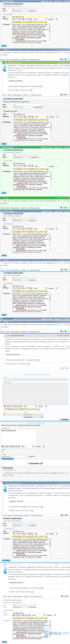The width and height of the screenshot is (70, 644).
Task: Toggle Underline in gray Оставить комментарий form
Action: [x=9, y=406]
